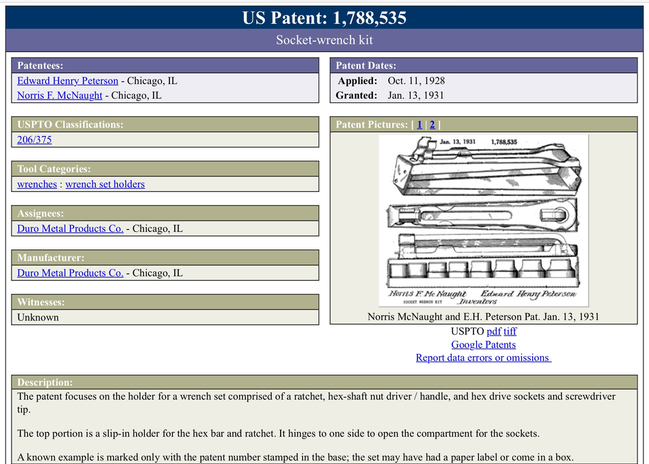Open Duro Metal Products Co. under Manufacturer
This screenshot has width=649, height=464.
(x=70, y=272)
